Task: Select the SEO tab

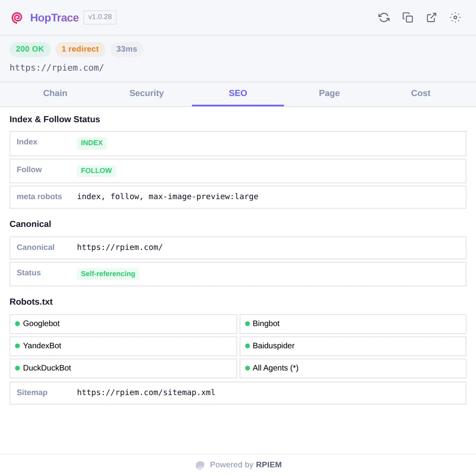Action: pos(238,94)
